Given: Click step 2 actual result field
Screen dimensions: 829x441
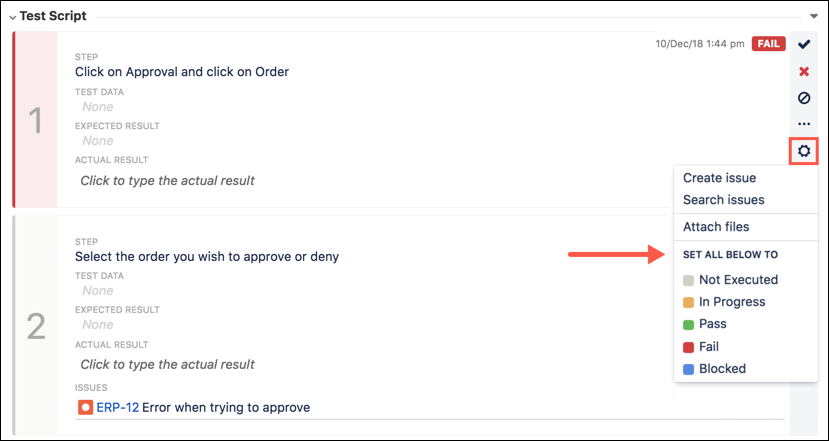Looking at the screenshot, I should (167, 365).
